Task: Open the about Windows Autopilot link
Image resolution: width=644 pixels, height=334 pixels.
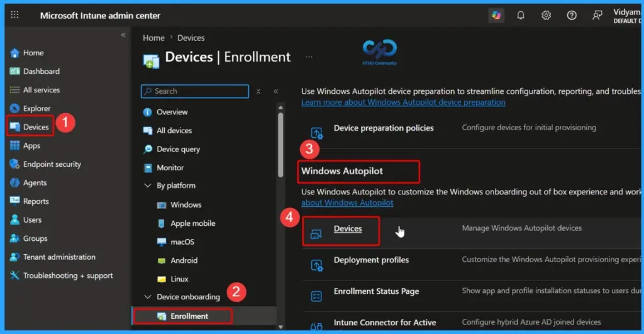Action: click(x=347, y=203)
